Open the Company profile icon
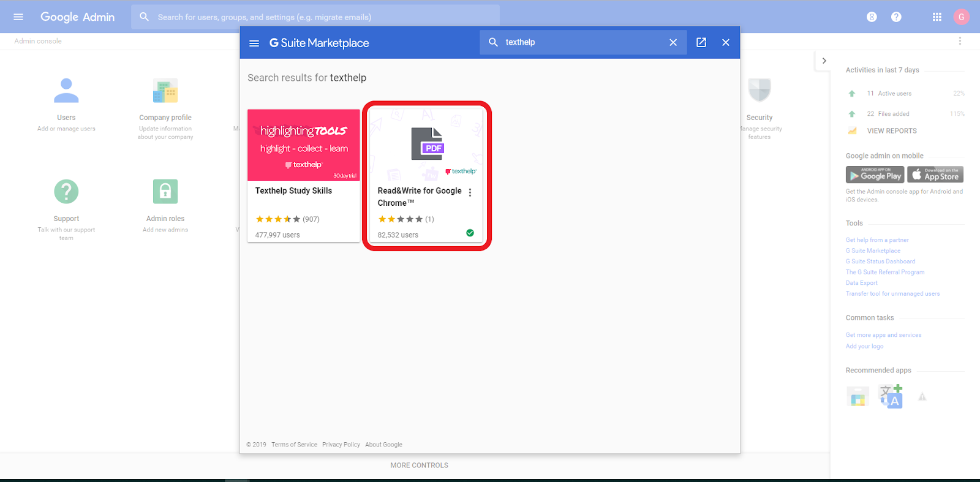980x482 pixels. 165,91
